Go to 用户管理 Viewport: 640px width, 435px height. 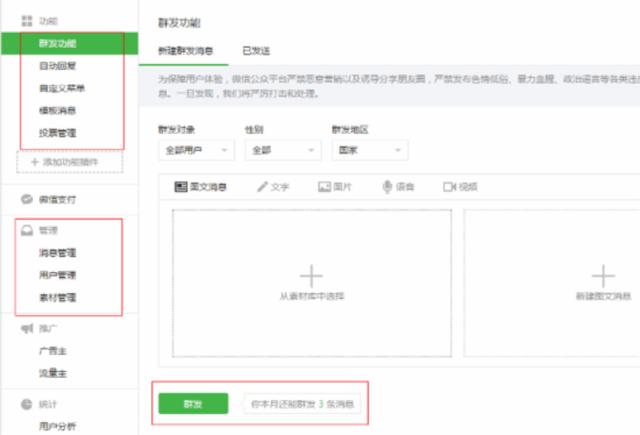click(58, 275)
